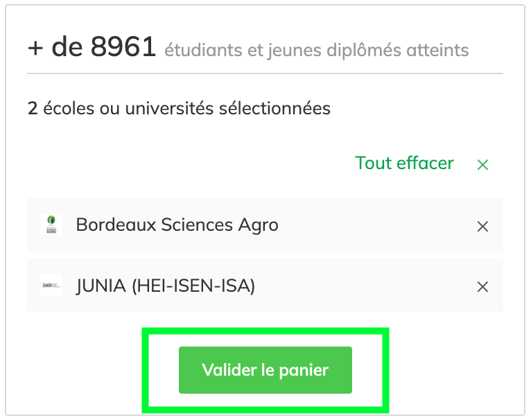
Task: Click the bold 2 schools counter
Action: coord(32,108)
